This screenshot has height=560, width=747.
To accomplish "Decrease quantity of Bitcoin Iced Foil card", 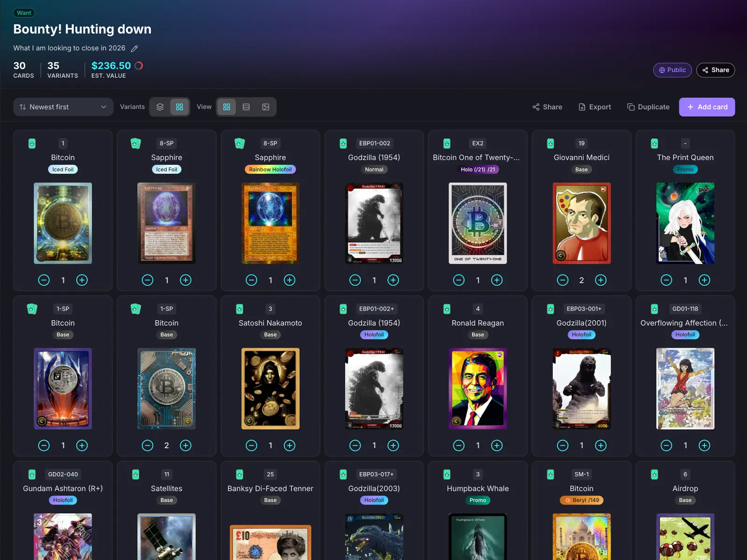I will pos(44,280).
